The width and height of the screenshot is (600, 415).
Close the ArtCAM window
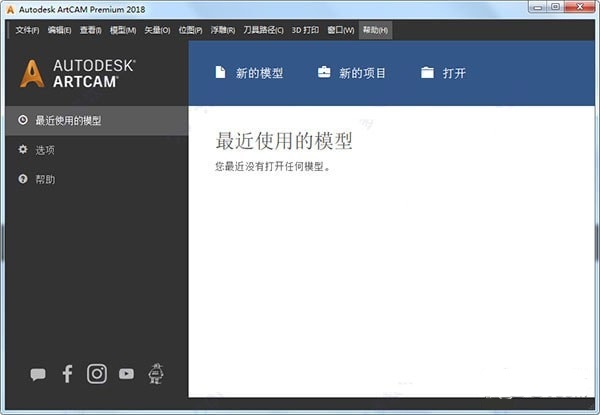click(x=580, y=7)
